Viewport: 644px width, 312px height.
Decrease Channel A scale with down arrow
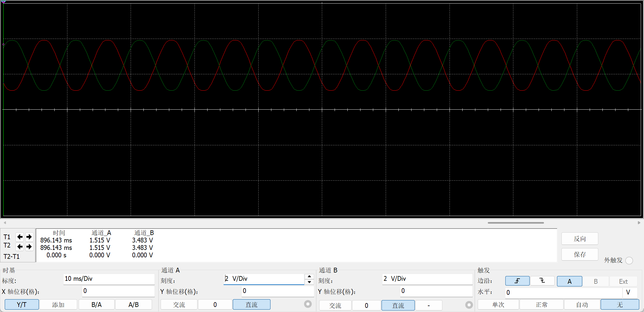click(x=309, y=282)
